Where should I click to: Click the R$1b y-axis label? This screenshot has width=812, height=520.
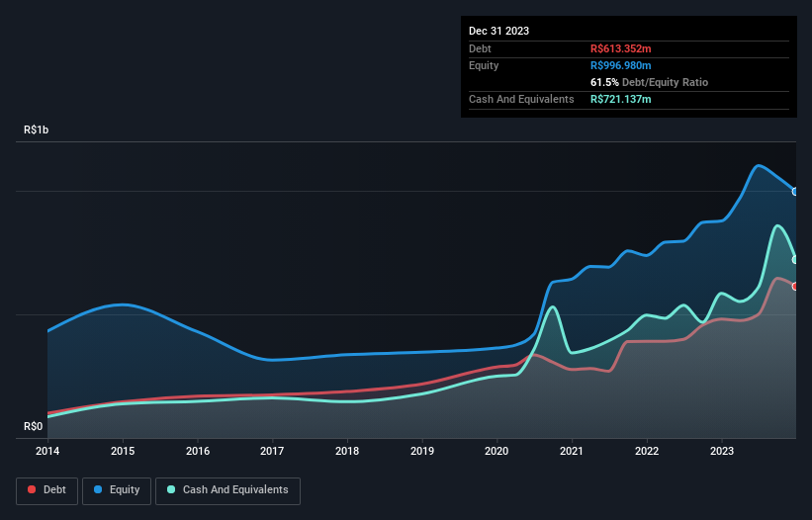pyautogui.click(x=37, y=130)
